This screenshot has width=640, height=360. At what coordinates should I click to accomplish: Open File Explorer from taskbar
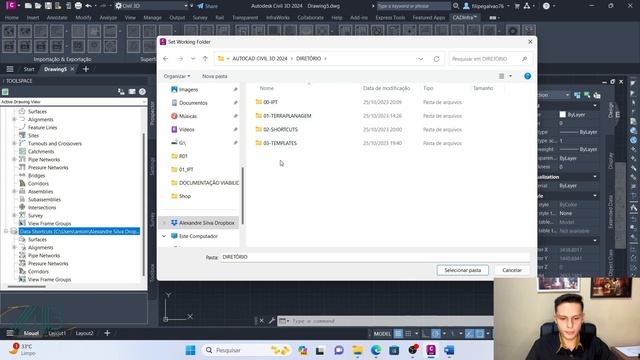coord(358,350)
